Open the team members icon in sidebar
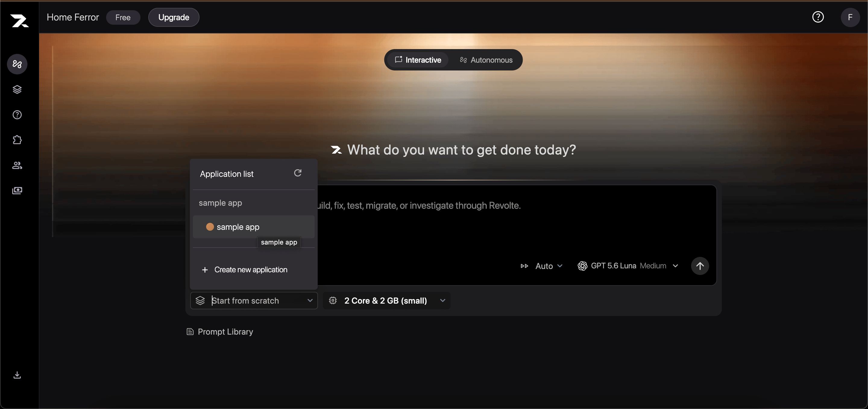The image size is (868, 409). 17,165
